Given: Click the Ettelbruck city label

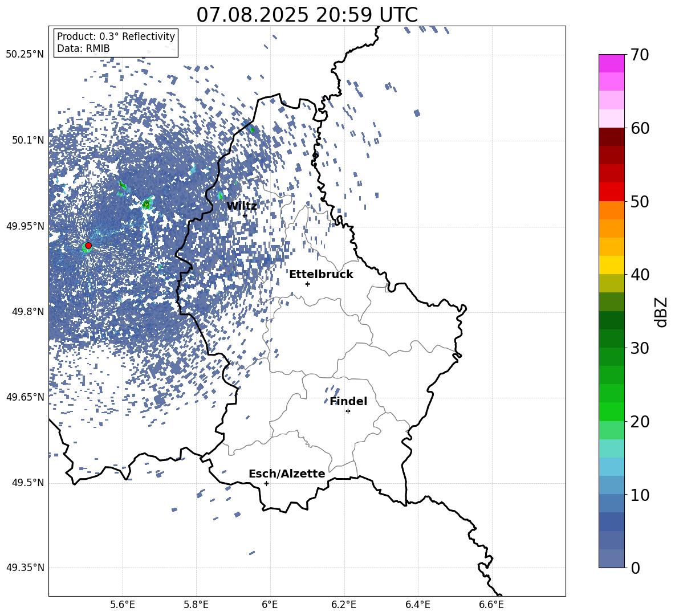Looking at the screenshot, I should [321, 275].
